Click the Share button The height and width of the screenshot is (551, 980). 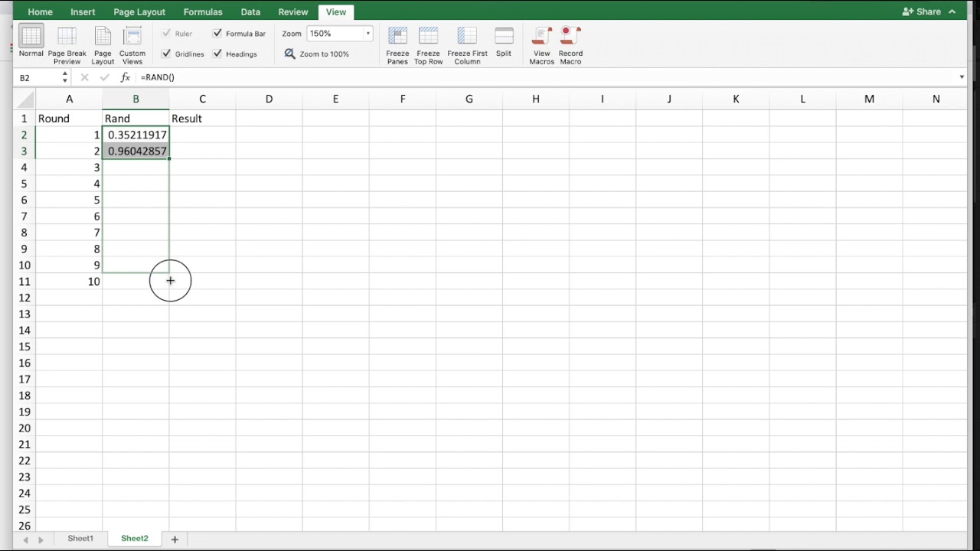922,11
